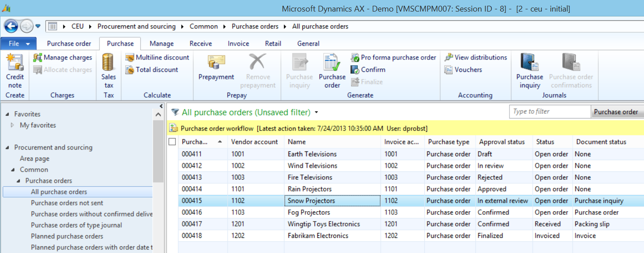Expand My favorites tree node
Image resolution: width=644 pixels, height=253 pixels.
pyautogui.click(x=12, y=125)
